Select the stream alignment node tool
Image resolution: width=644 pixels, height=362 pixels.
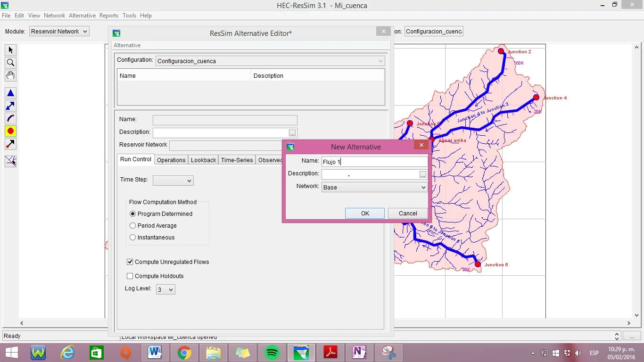click(x=10, y=161)
